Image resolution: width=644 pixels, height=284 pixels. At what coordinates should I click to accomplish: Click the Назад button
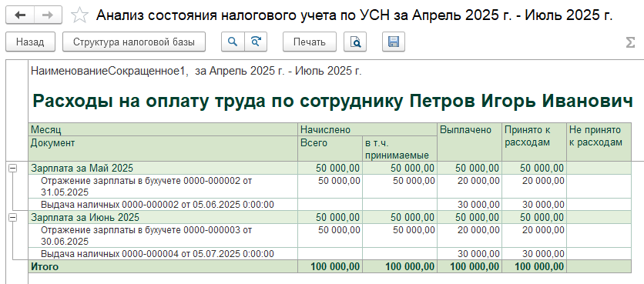(x=30, y=42)
